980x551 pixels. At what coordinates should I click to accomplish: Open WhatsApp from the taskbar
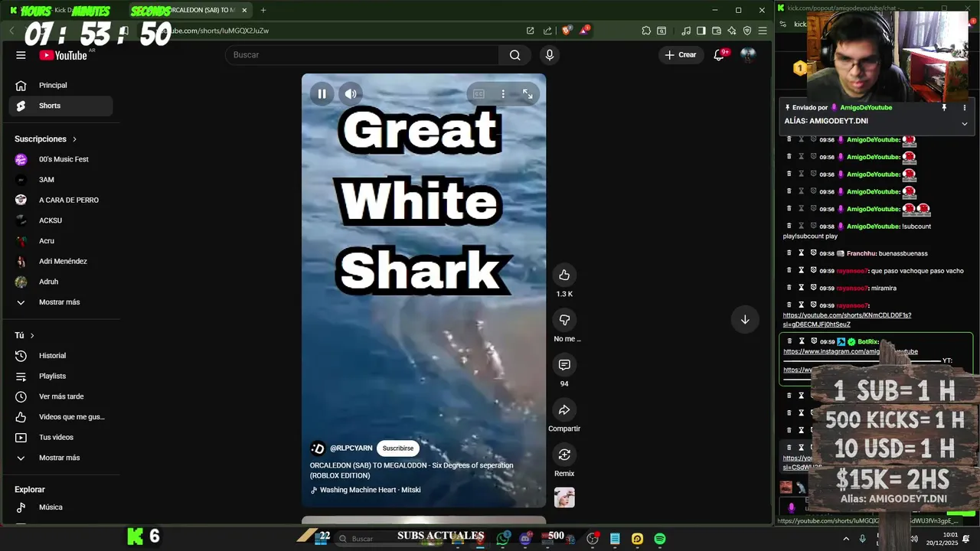tap(502, 539)
